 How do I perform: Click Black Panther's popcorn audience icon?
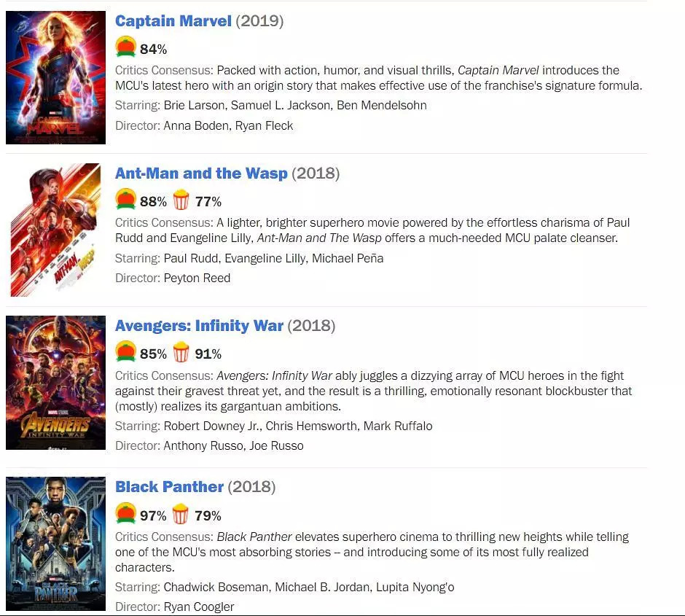181,514
